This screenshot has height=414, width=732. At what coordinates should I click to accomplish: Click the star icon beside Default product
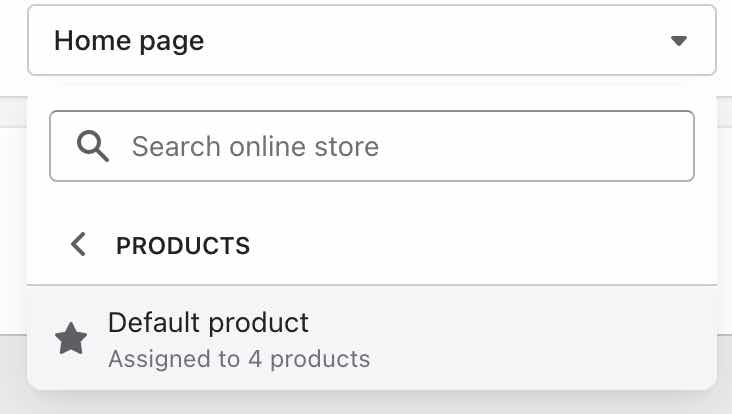tap(71, 340)
